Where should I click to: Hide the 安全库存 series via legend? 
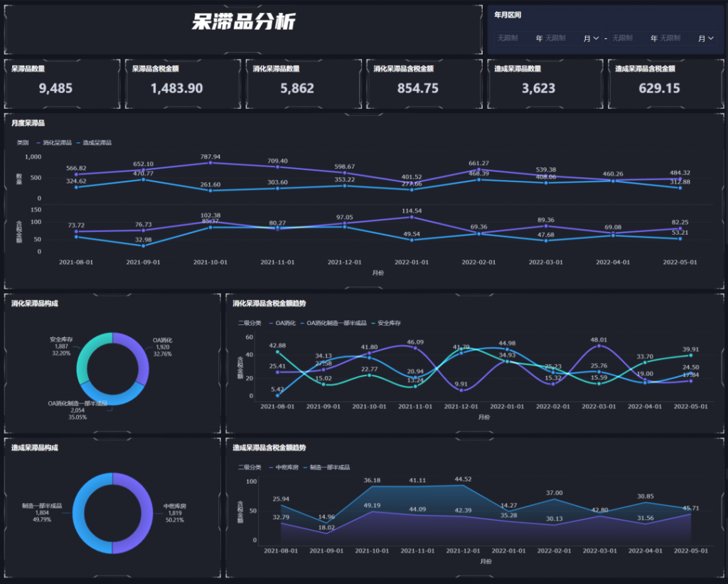pyautogui.click(x=388, y=323)
